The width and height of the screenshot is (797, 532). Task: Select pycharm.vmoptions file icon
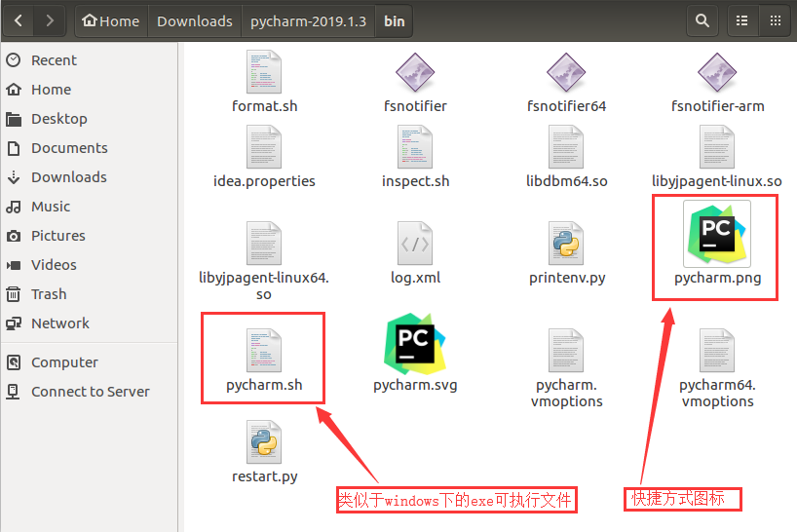point(566,351)
